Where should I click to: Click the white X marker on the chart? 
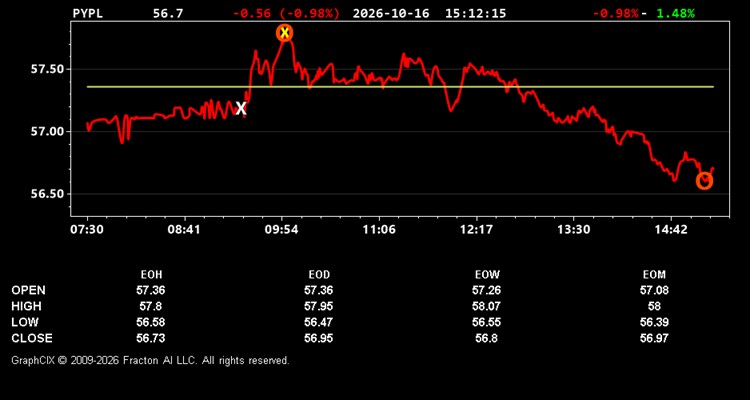click(241, 109)
